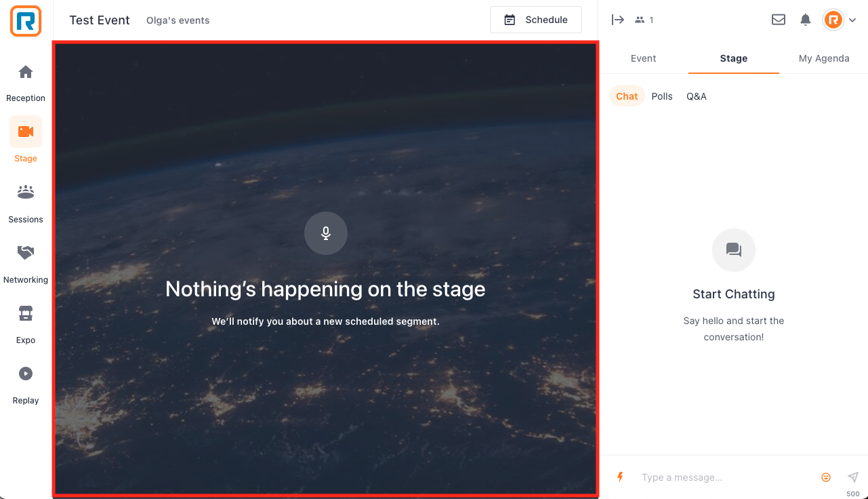The image size is (868, 499).
Task: Focus the Type a message field
Action: 724,477
